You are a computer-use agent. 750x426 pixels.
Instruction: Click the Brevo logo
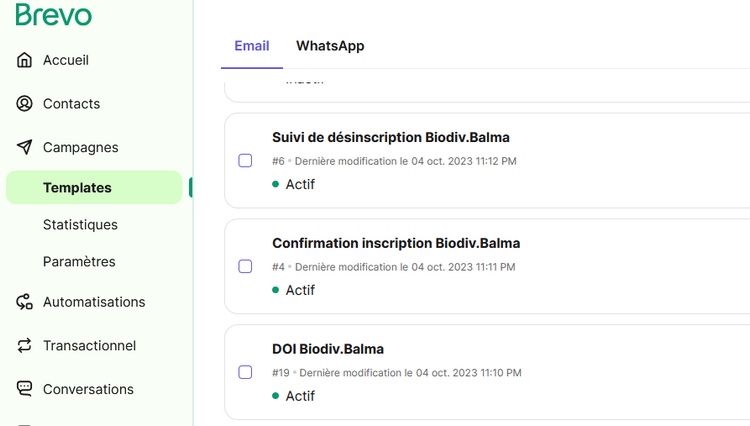click(x=54, y=15)
